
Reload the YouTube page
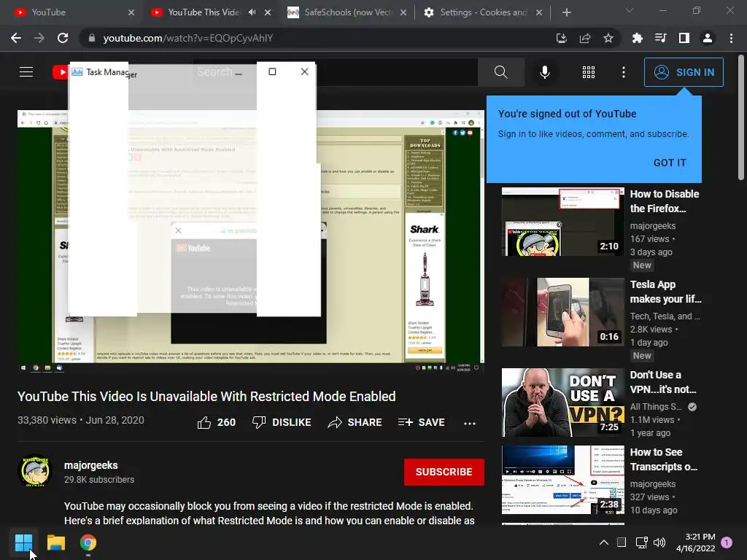[x=63, y=38]
